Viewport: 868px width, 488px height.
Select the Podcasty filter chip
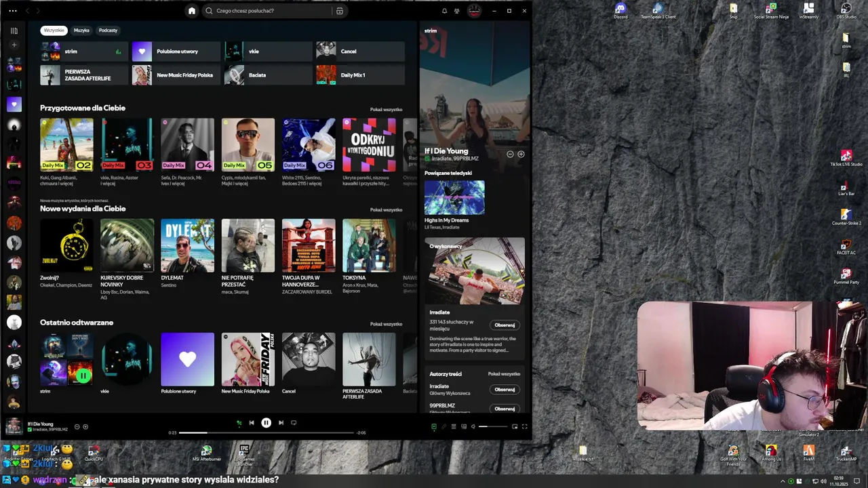click(x=108, y=30)
